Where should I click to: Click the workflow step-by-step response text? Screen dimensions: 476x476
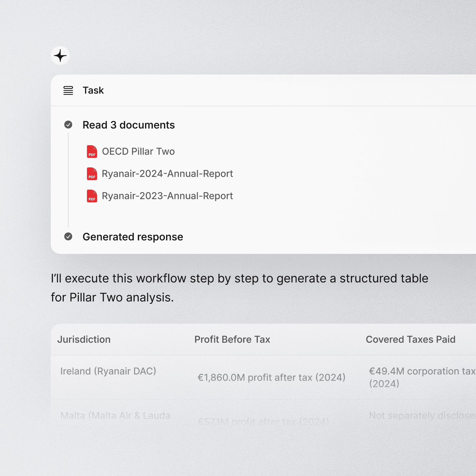pos(239,288)
